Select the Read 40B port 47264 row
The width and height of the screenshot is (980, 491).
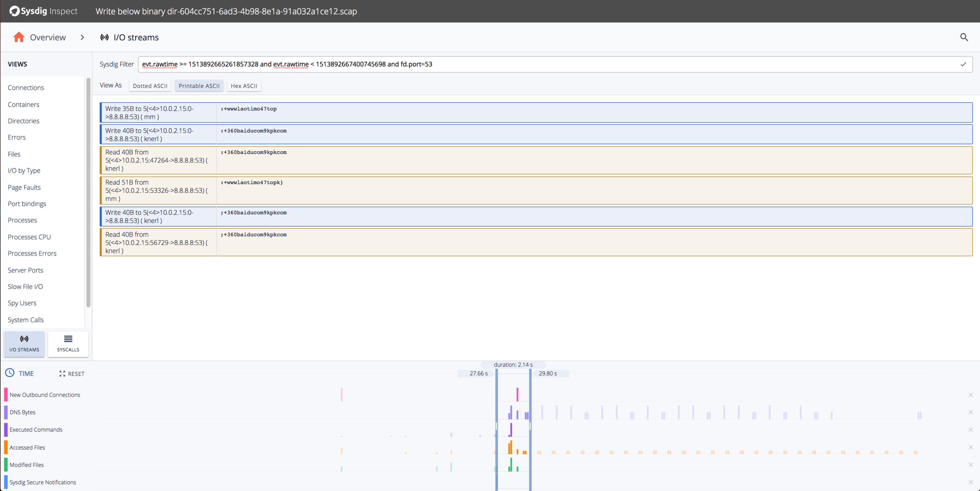tap(536, 160)
